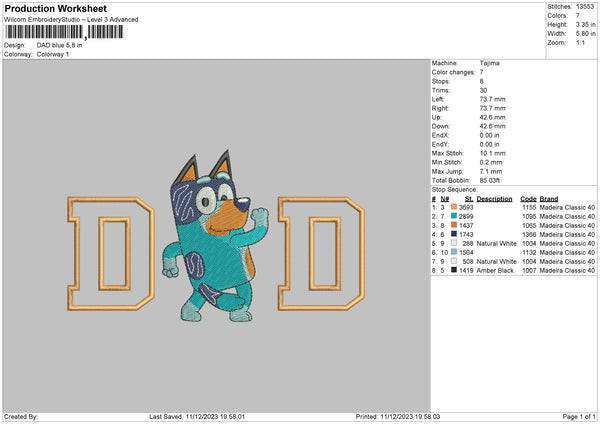Select the Amber Black color swatch
Image resolution: width=600 pixels, height=424 pixels.
point(454,270)
